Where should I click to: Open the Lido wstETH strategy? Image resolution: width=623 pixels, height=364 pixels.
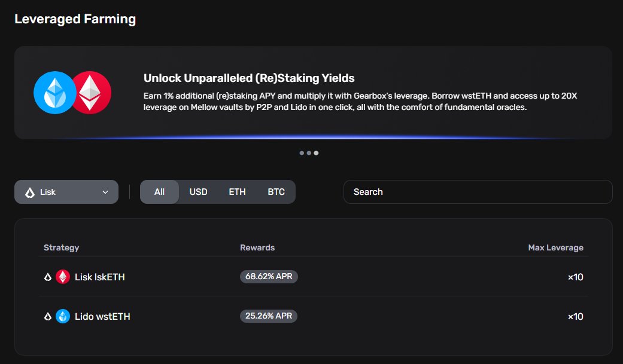tap(313, 316)
